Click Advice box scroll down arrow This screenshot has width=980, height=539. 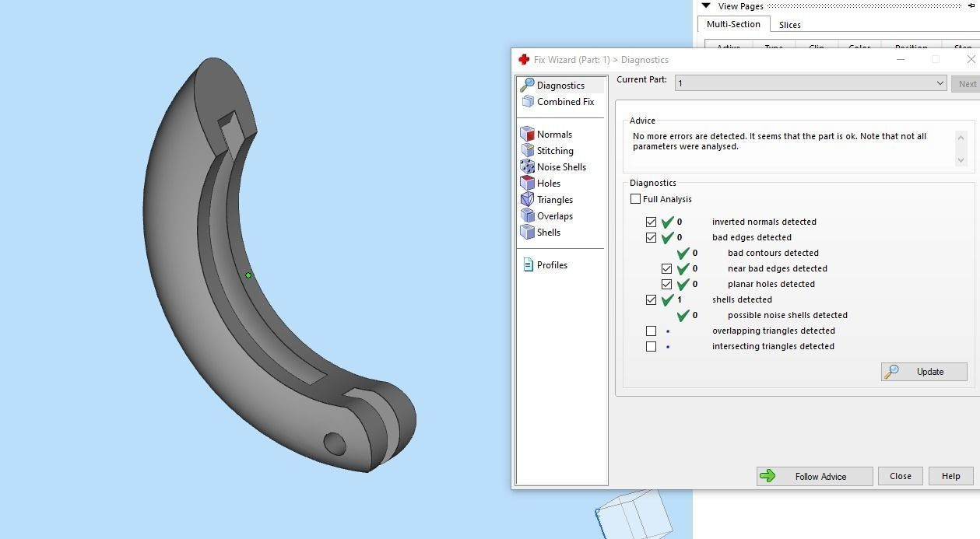(961, 159)
